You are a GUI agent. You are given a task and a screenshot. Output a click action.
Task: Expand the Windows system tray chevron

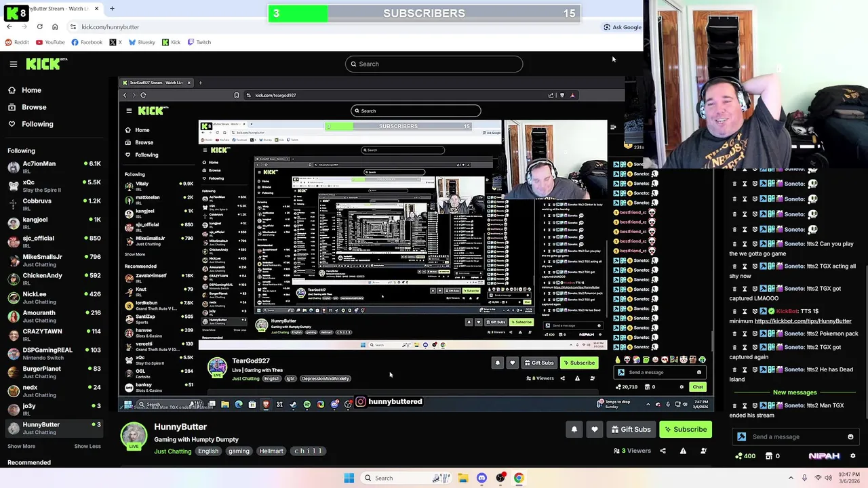tap(791, 478)
